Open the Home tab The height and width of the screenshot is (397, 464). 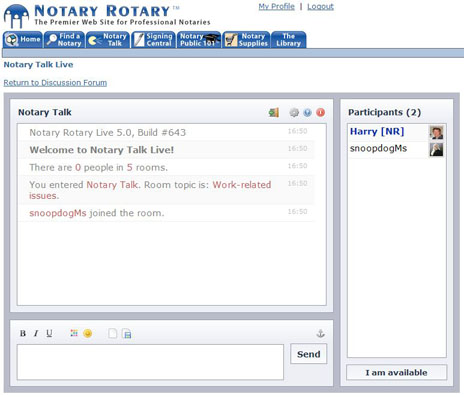pyautogui.click(x=23, y=40)
